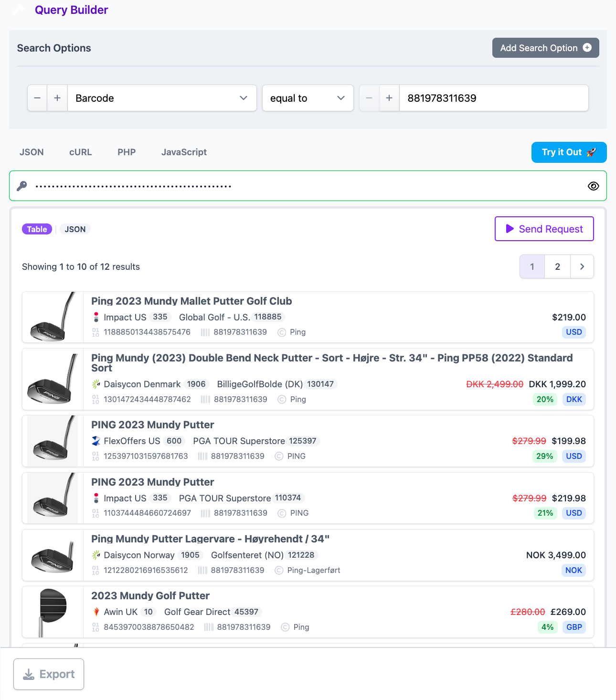
Task: Click product ID 1253971031597681763
Action: [146, 456]
